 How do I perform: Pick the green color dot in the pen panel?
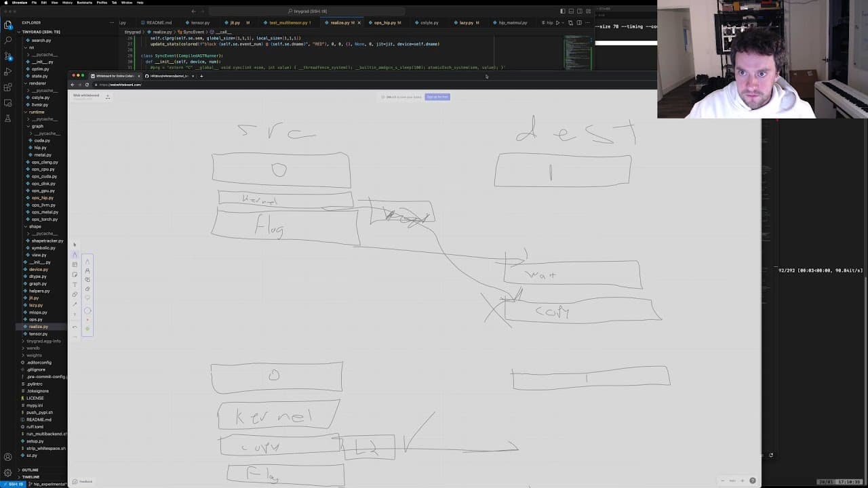[87, 329]
